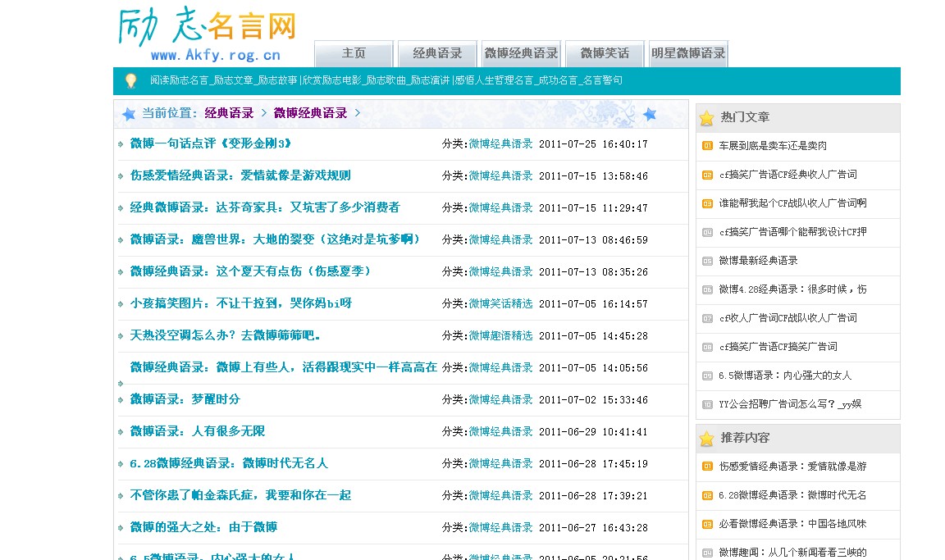Screen dimensions: 945x560
Task: Open article 天热没空调怎么办?
Action: point(226,335)
